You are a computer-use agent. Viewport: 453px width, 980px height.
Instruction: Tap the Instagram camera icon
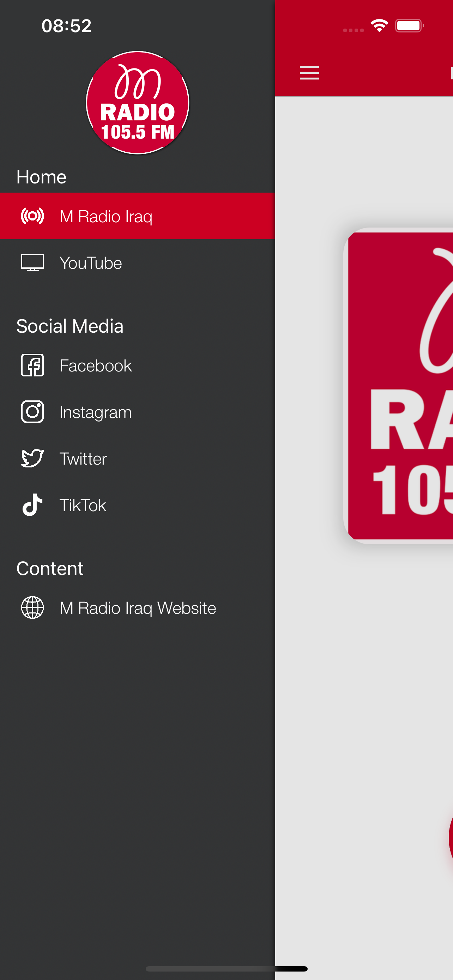[x=32, y=412]
